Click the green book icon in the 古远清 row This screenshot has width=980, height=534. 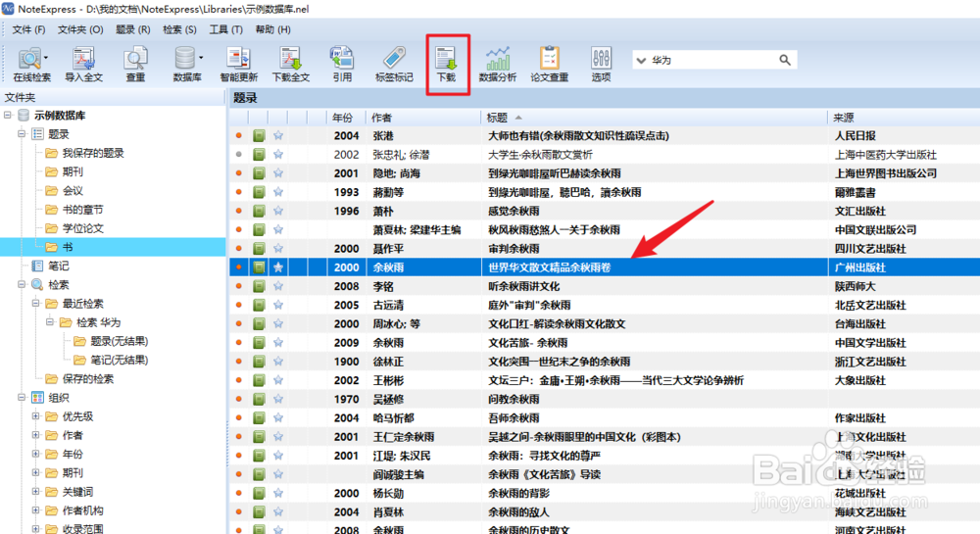pos(259,305)
